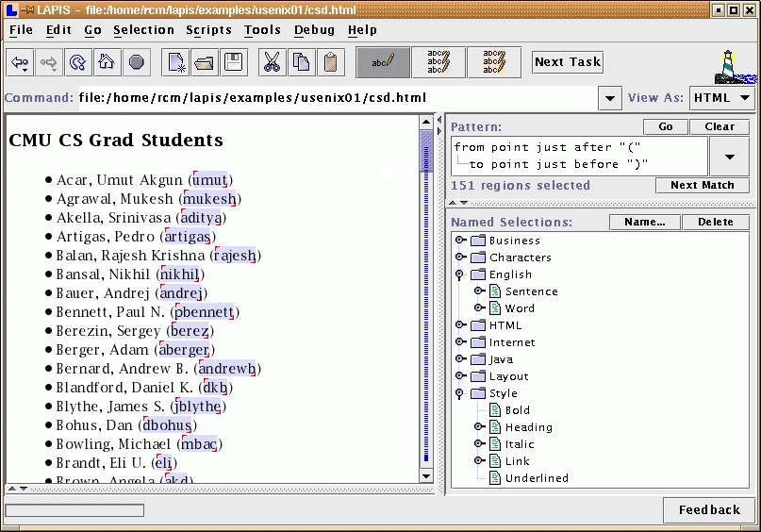Viewport: 761px width, 532px height.
Task: Open the Scripts menu
Action: tap(208, 30)
